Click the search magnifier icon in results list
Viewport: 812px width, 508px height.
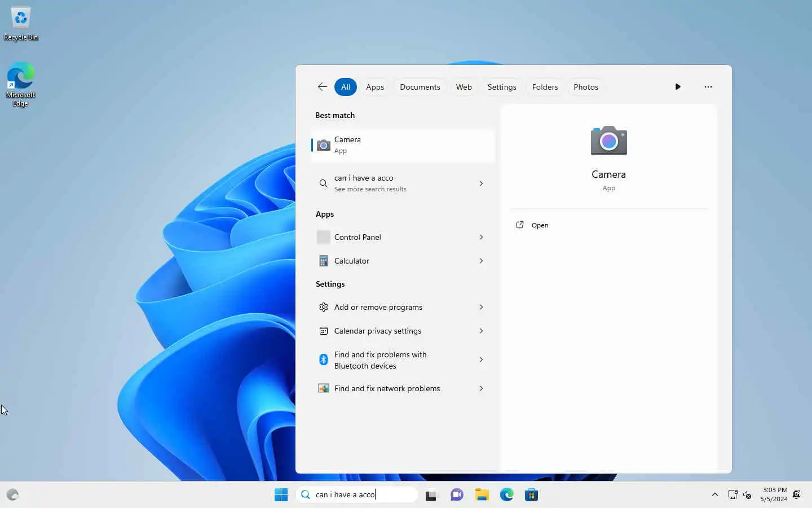tap(323, 183)
